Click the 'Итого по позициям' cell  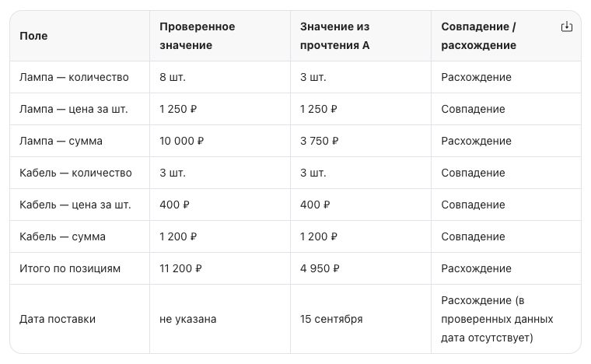pos(70,268)
